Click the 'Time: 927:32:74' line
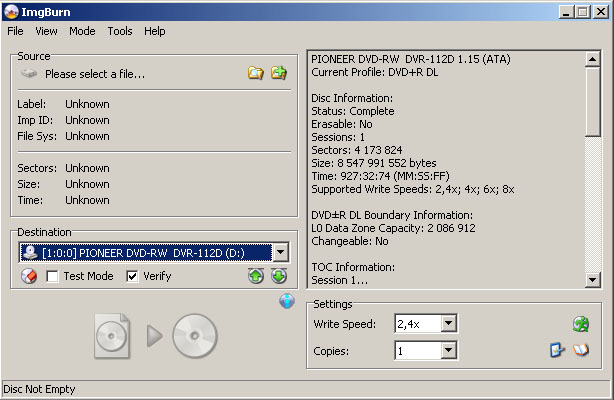Image resolution: width=614 pixels, height=400 pixels. click(x=381, y=176)
